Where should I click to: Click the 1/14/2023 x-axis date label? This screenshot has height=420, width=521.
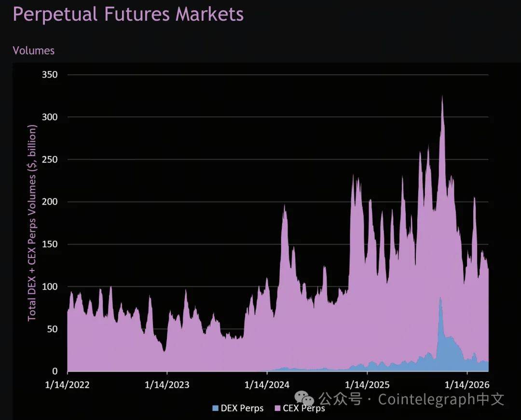(167, 384)
